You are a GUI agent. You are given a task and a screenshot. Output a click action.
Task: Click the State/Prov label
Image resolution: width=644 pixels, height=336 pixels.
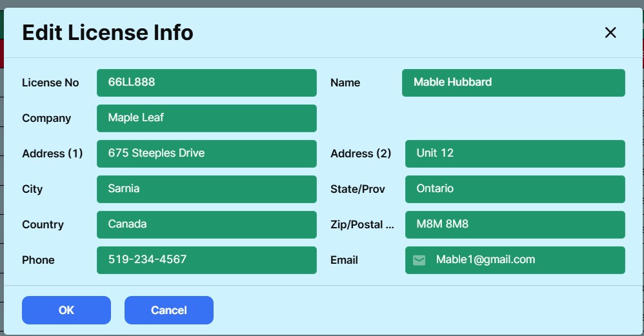(x=357, y=189)
